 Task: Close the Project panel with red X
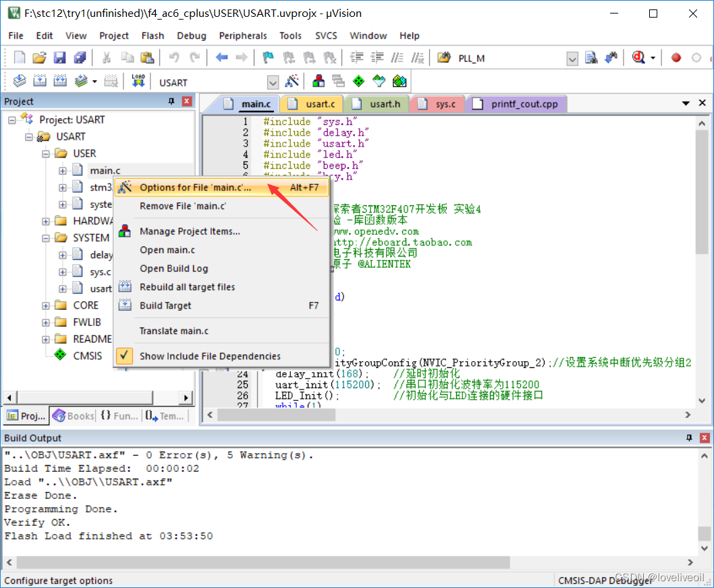(x=187, y=101)
